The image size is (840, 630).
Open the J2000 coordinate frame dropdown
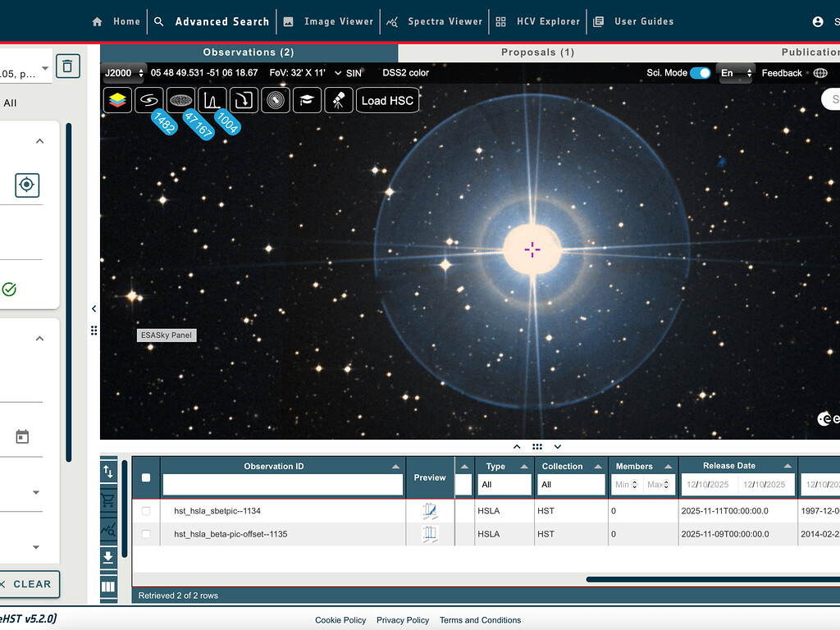(x=124, y=73)
